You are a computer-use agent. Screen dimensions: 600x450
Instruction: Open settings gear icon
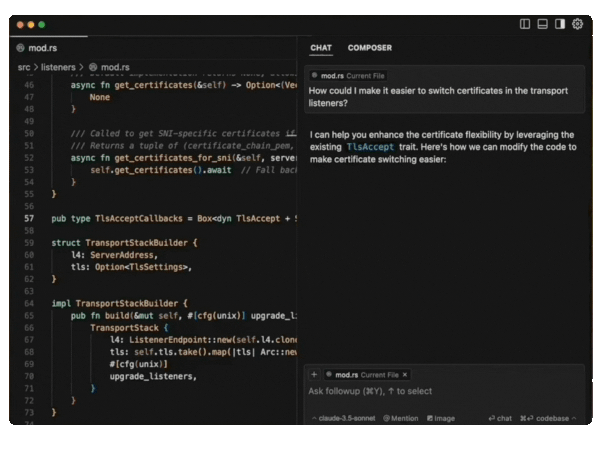[577, 24]
